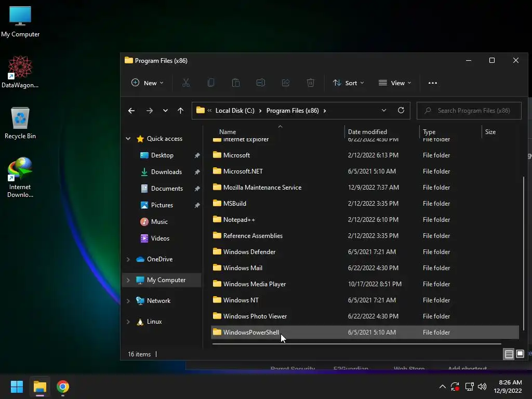This screenshot has height=399, width=532.
Task: Select Desktop in Quick access
Action: [x=162, y=155]
